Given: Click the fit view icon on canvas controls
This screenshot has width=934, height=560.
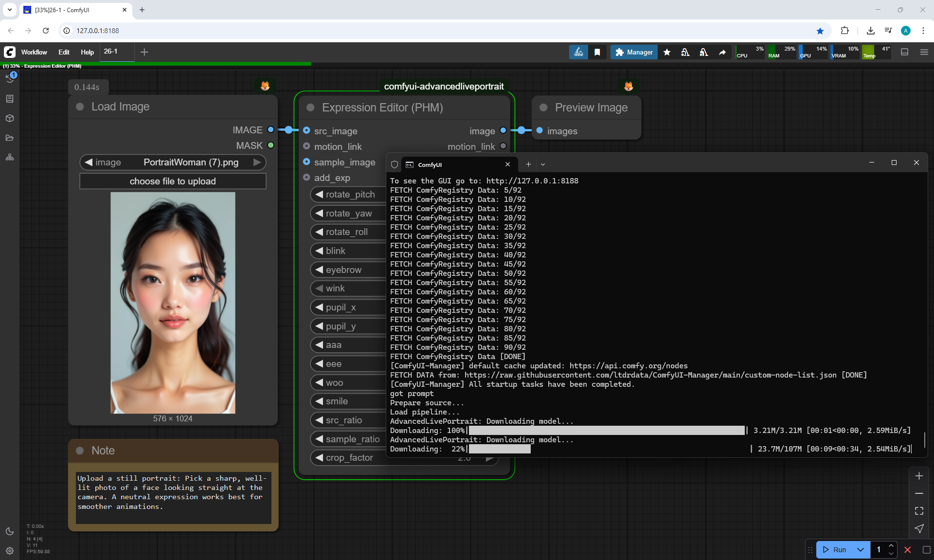Looking at the screenshot, I should coord(919,511).
